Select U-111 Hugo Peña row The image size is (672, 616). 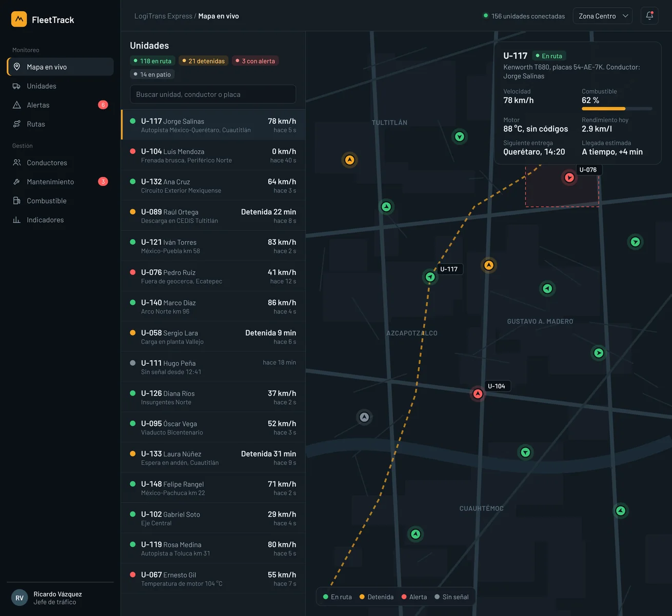pos(213,367)
